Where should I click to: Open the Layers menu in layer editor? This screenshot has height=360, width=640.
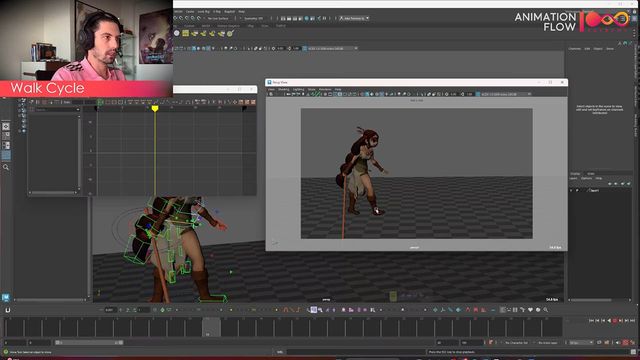[x=573, y=178]
